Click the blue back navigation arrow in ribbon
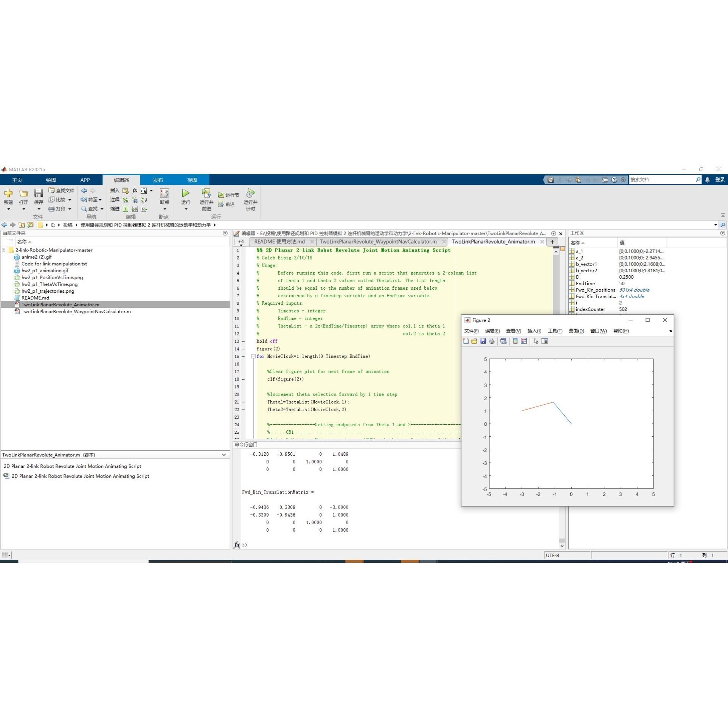Viewport: 728px width, 728px height. [84, 191]
